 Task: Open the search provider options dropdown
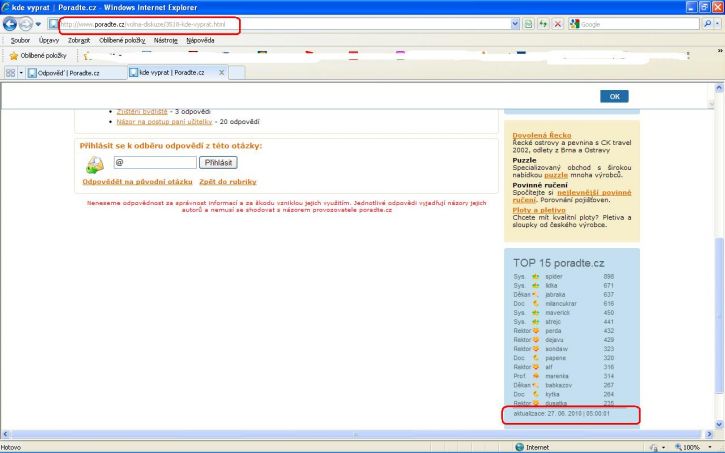718,24
